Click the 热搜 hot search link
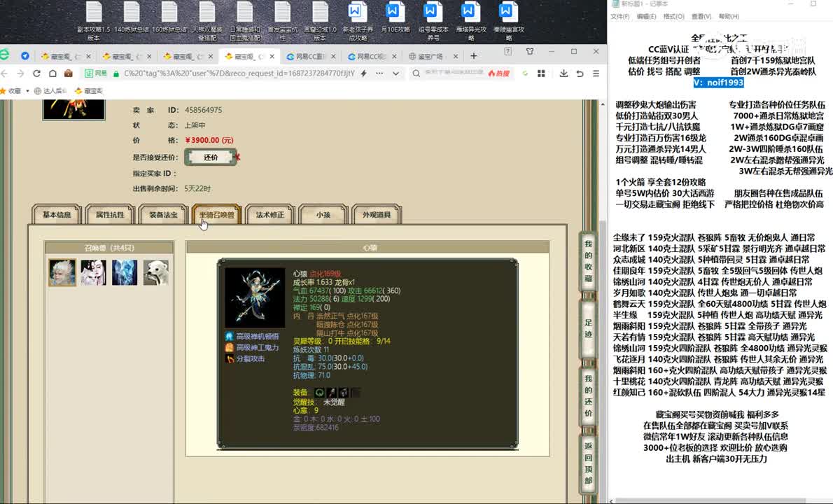 tap(499, 73)
